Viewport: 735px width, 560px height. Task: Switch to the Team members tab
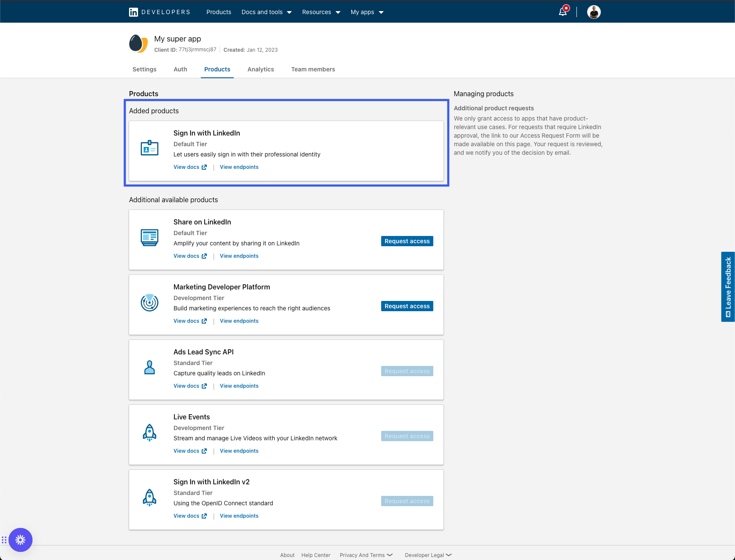[x=313, y=69]
